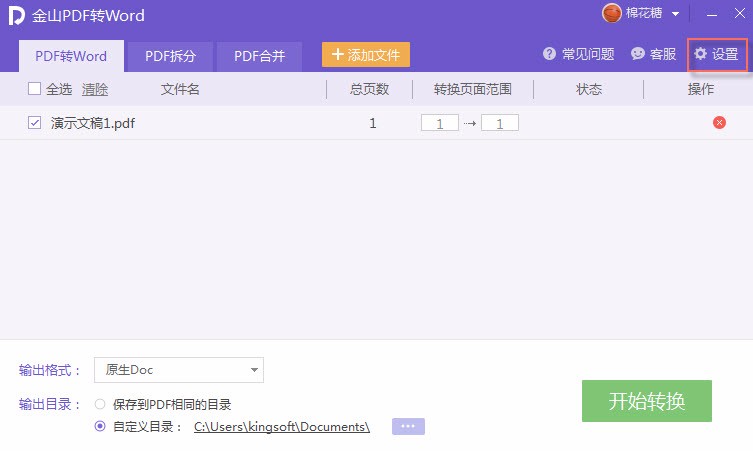Click the 转换页面范围 column header
This screenshot has height=451, width=753.
[x=473, y=89]
